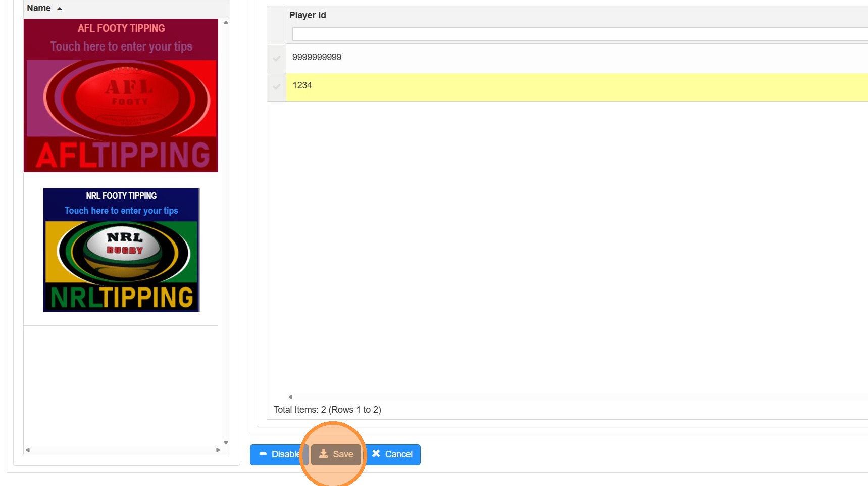Click the Player Id filter input field

[580, 34]
